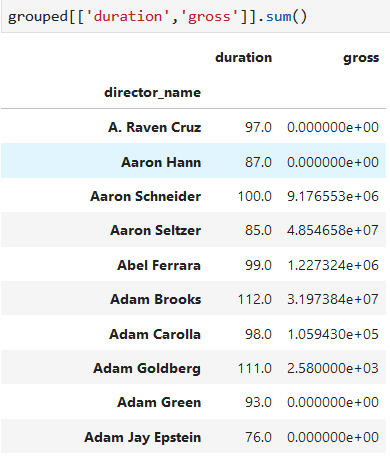Image resolution: width=390 pixels, height=456 pixels.
Task: Select the Abel Ferrara row label
Action: coord(159,265)
